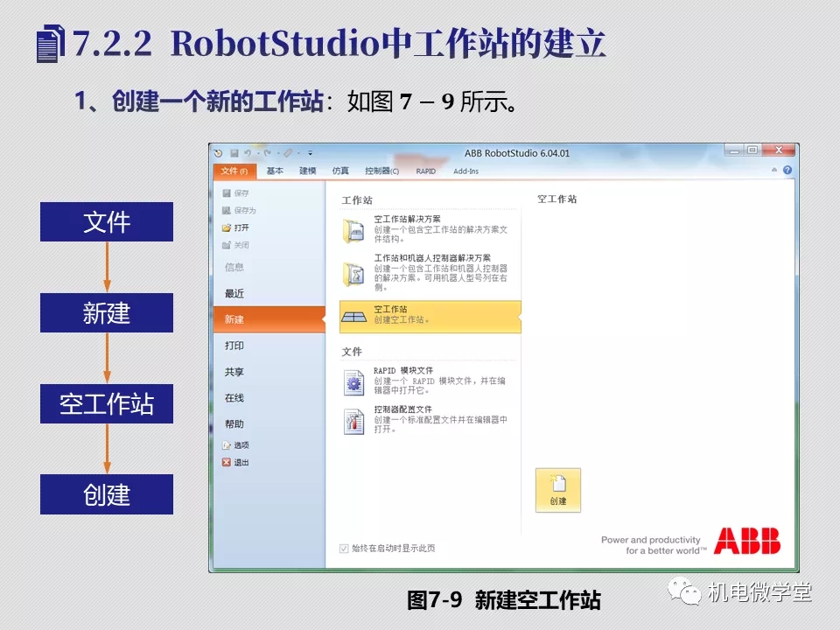This screenshot has height=630, width=840.
Task: Open the help question mark icon
Action: [787, 170]
